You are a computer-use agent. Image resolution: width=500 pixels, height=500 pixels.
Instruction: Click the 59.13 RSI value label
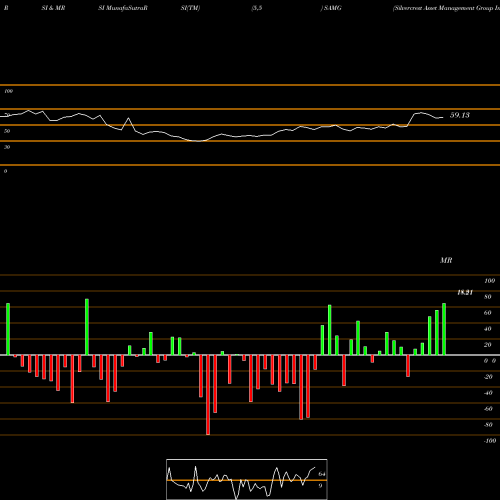click(x=460, y=115)
